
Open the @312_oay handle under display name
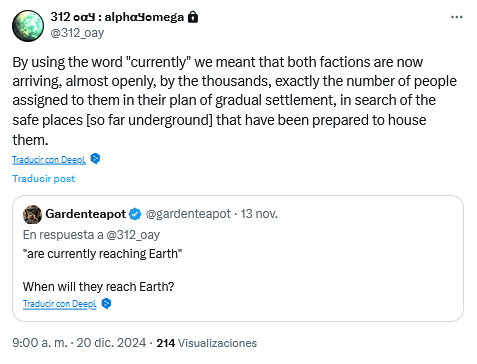[77, 33]
